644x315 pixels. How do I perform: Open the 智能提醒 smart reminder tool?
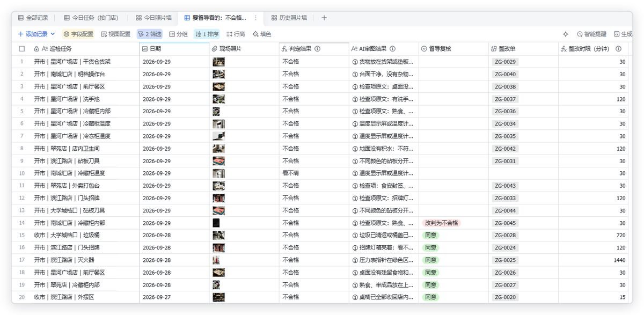(591, 34)
